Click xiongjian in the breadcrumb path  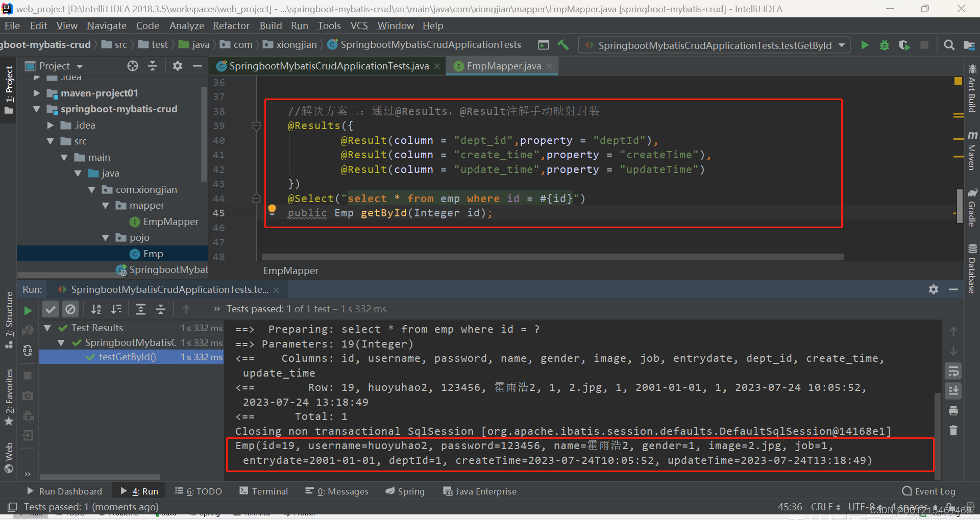point(290,45)
